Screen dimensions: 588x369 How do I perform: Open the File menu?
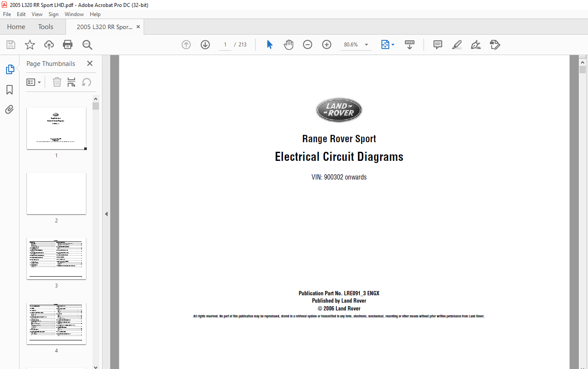point(7,14)
